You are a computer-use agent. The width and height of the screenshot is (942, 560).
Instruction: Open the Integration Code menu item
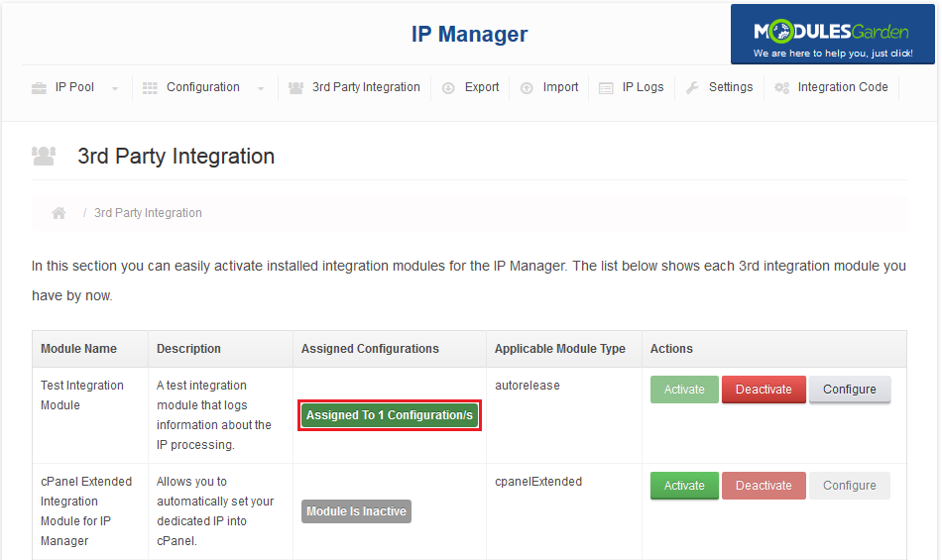pos(843,87)
